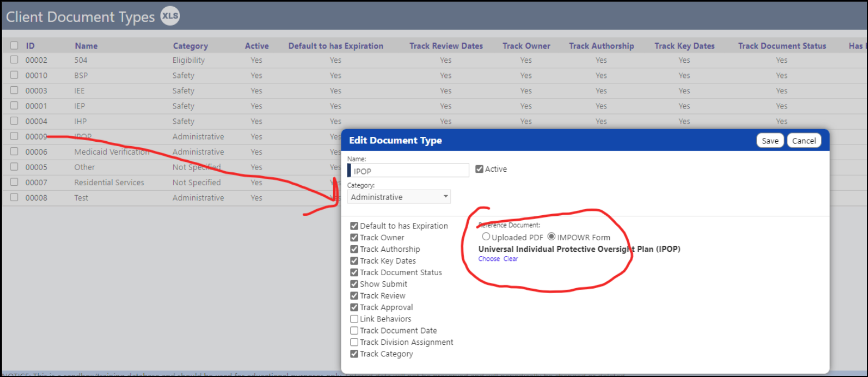
Task: Sort by Track Document Status column header
Action: point(782,46)
